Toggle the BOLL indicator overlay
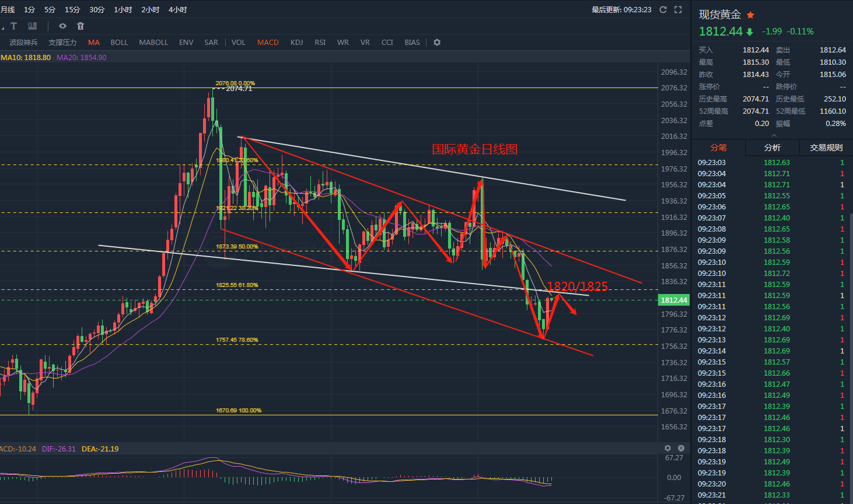Screen dimensions: 853x504 pos(119,43)
